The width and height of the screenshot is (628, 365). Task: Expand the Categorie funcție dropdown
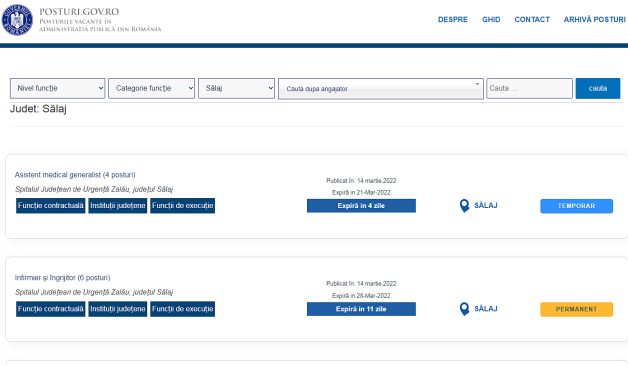[151, 88]
